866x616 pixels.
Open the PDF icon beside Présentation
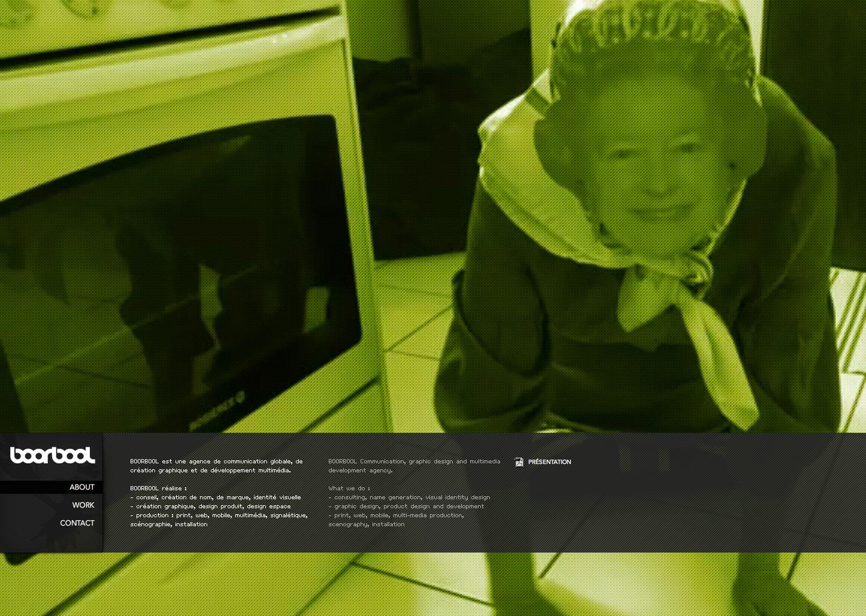coord(519,462)
